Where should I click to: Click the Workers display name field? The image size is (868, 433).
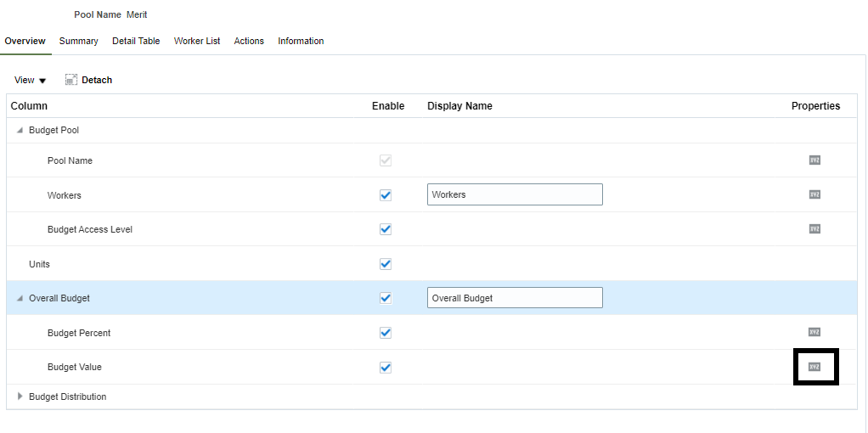pos(515,194)
